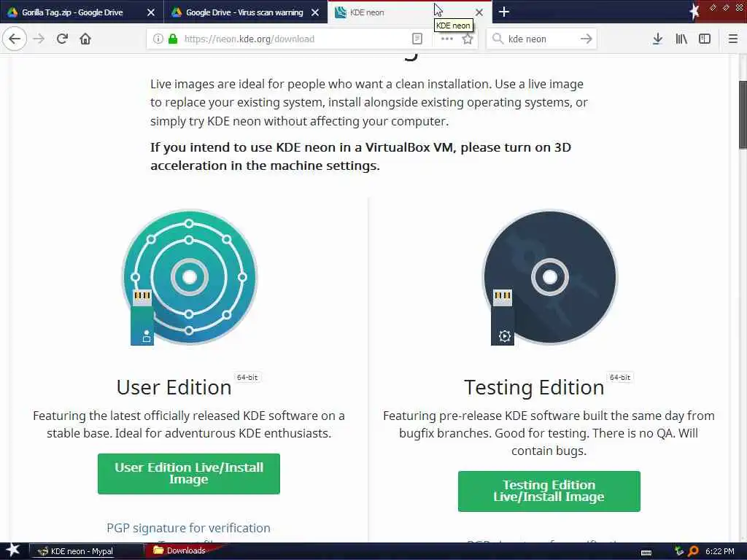Screen dimensions: 747x560
Task: Click the green secure padlock icon
Action: click(x=172, y=39)
